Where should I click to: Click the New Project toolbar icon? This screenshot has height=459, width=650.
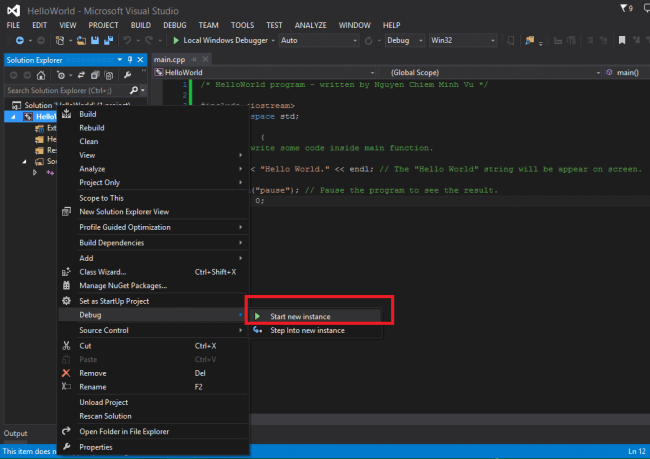[60, 40]
